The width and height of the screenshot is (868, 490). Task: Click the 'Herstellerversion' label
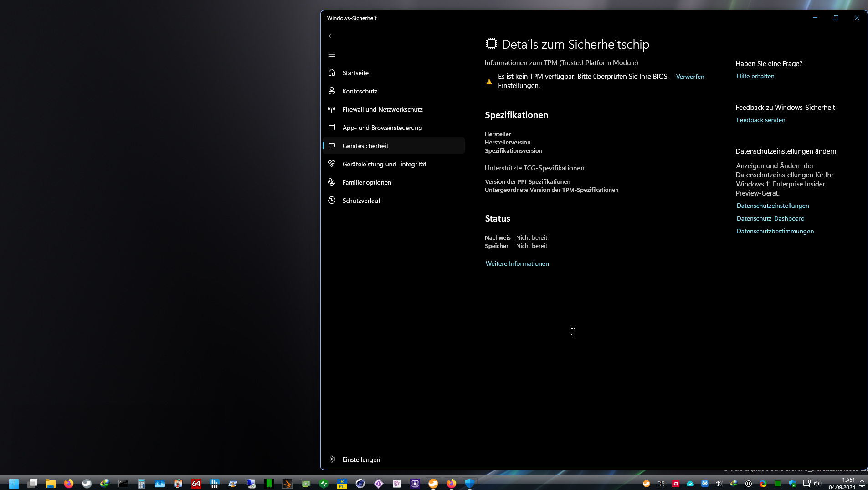508,142
